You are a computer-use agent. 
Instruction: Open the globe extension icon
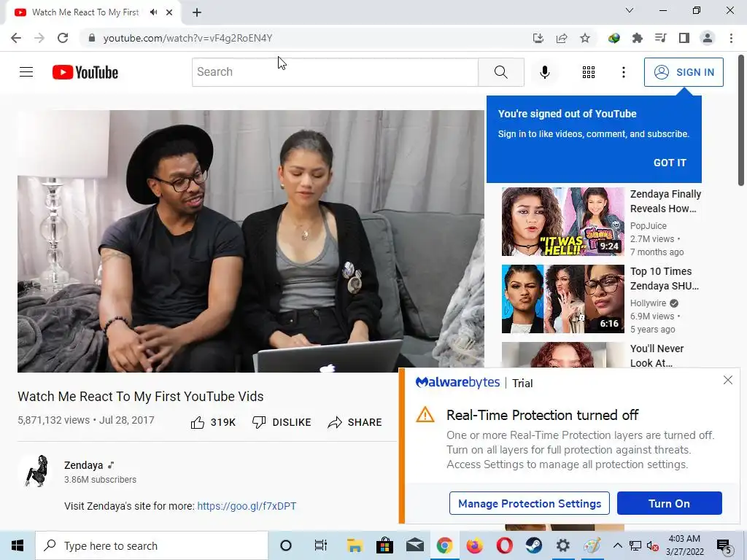click(x=614, y=38)
